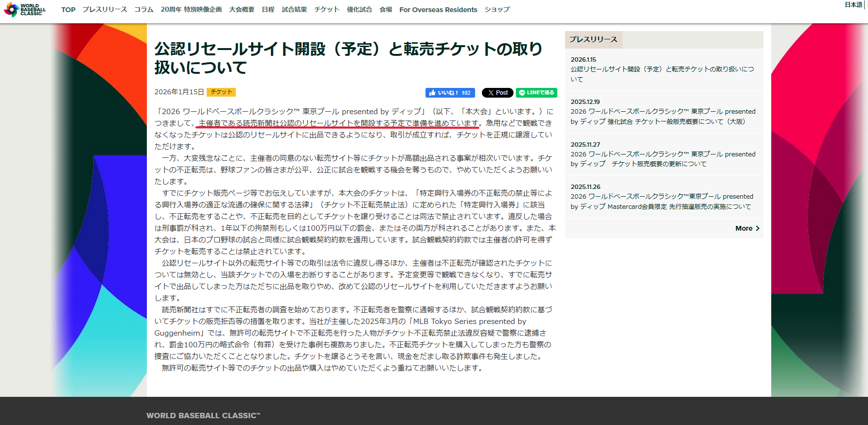868x425 pixels.
Task: Select 大会概要 in the navigation bar
Action: 242,10
